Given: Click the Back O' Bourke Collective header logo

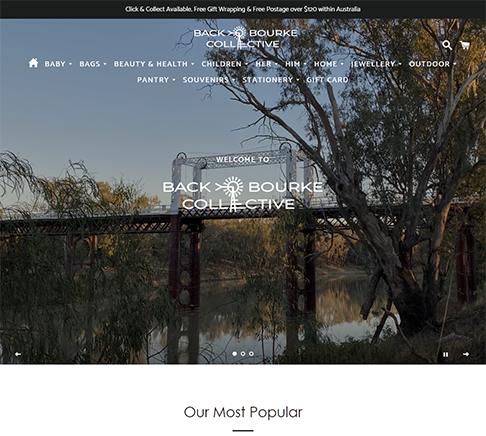Looking at the screenshot, I should pos(245,38).
